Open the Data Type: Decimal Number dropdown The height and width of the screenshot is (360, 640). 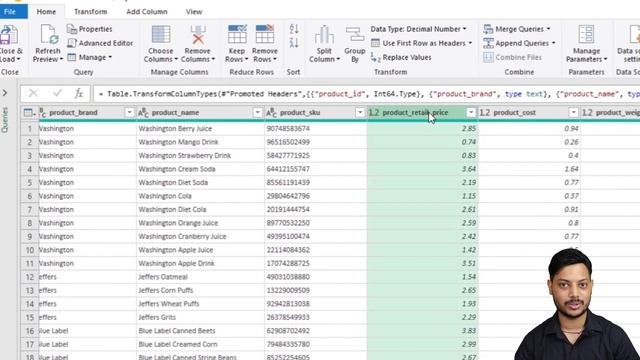(418, 29)
